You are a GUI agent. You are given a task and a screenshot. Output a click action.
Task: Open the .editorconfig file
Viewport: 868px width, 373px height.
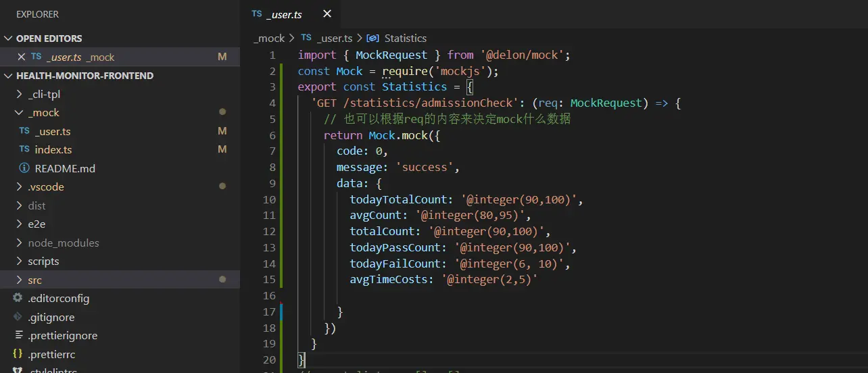pyautogui.click(x=58, y=299)
